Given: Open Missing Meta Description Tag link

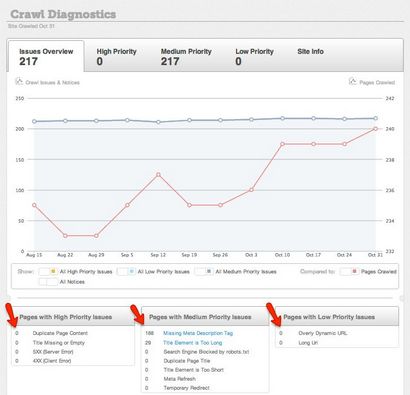Looking at the screenshot, I should [198, 333].
